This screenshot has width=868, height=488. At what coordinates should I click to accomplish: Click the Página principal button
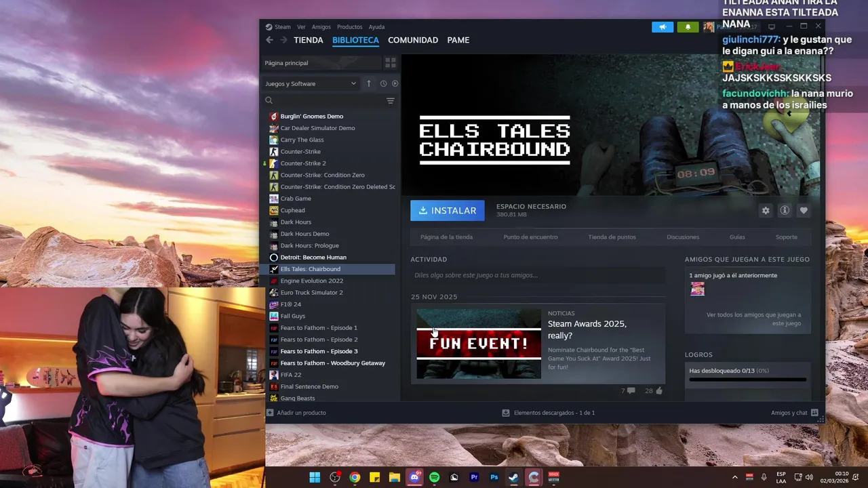click(x=321, y=63)
